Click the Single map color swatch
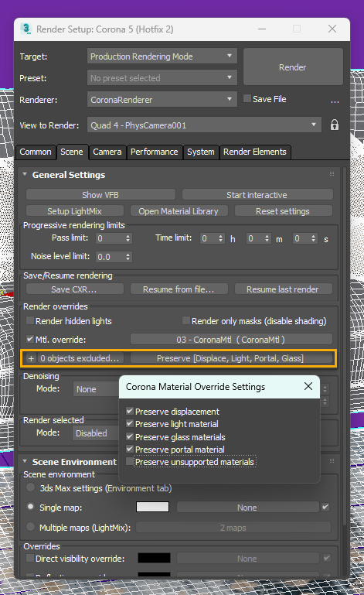Viewport: 364px width, 595px height. click(x=152, y=507)
